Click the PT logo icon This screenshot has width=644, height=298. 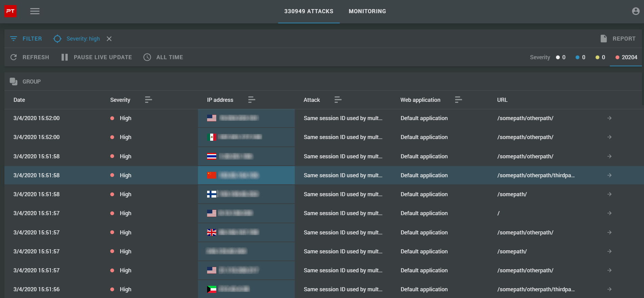(10, 11)
